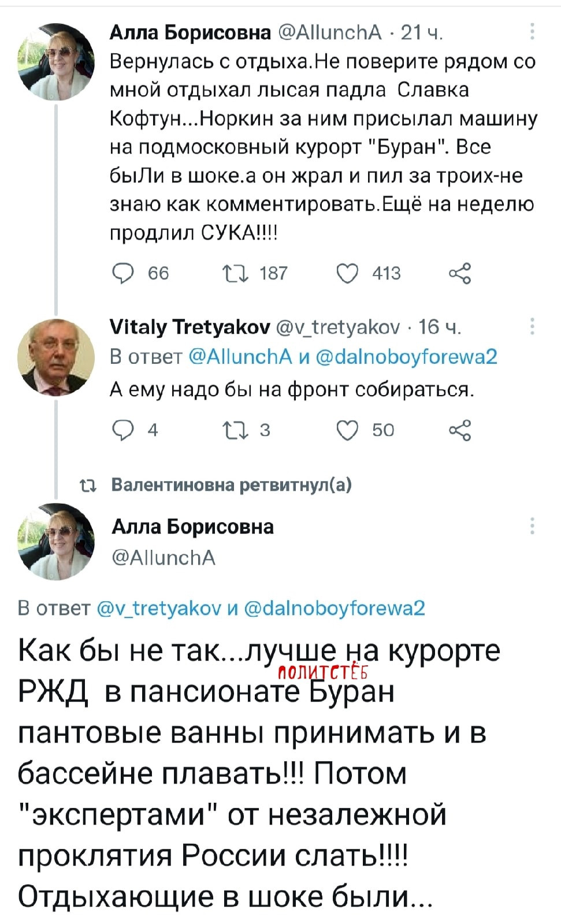The height and width of the screenshot is (924, 561).
Task: Reply to Vitaly Tretyakov's tweet
Action: coord(122,430)
